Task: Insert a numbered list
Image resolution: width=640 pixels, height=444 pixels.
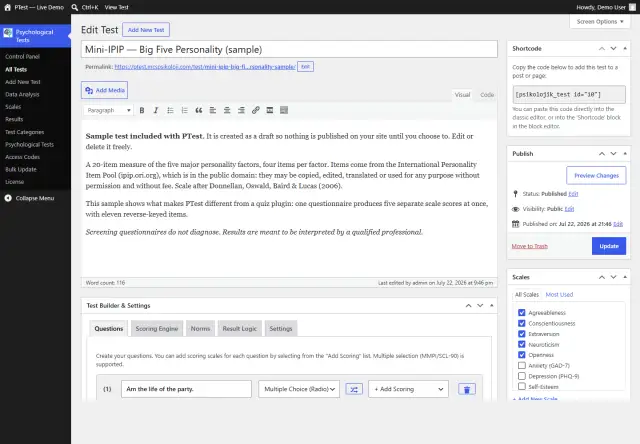Action: pyautogui.click(x=184, y=110)
